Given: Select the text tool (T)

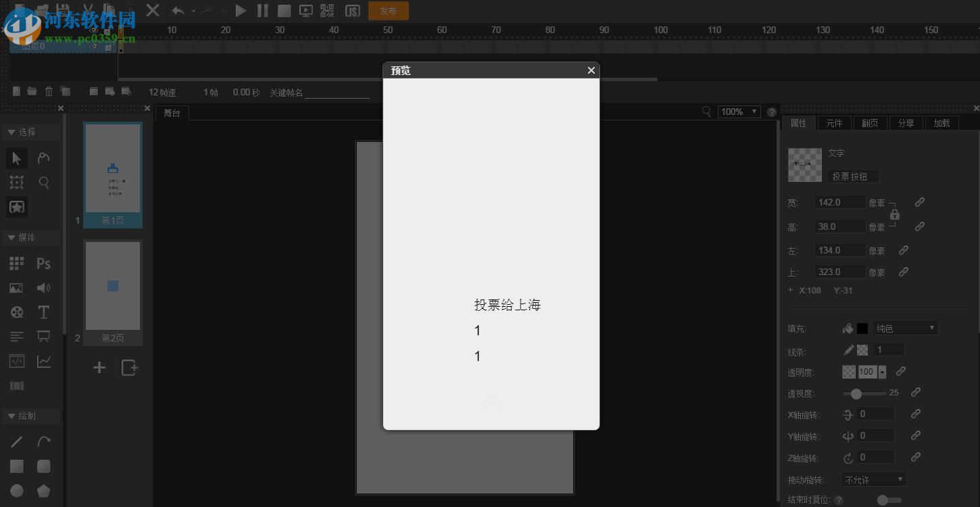Looking at the screenshot, I should [x=43, y=312].
